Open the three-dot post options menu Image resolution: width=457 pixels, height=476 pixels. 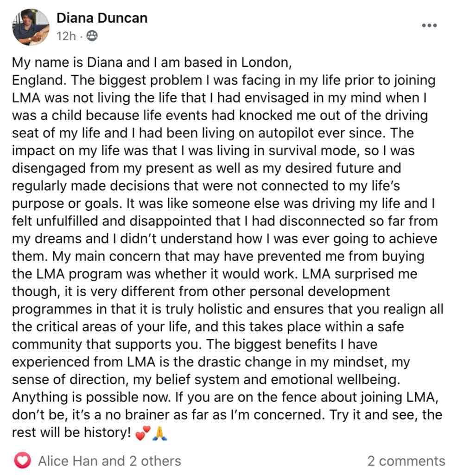[x=429, y=25]
